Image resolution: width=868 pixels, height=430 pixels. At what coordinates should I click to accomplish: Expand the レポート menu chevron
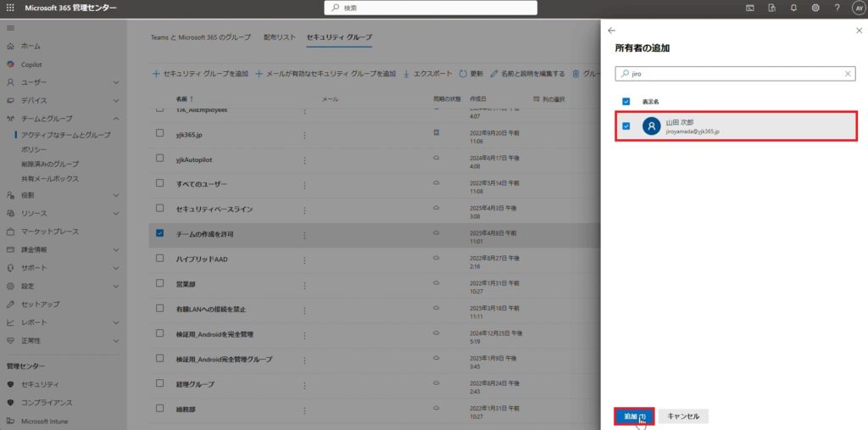click(x=116, y=322)
